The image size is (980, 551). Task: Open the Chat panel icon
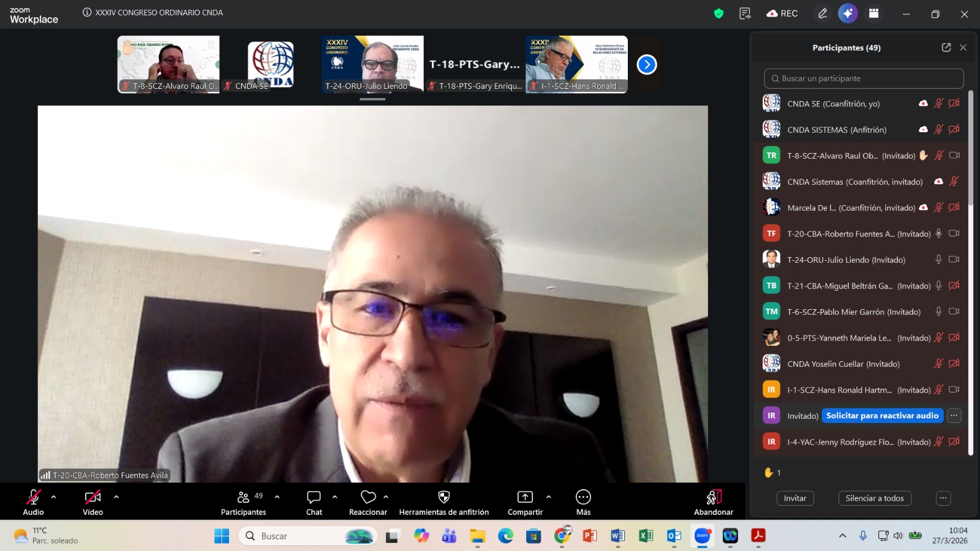tap(314, 497)
